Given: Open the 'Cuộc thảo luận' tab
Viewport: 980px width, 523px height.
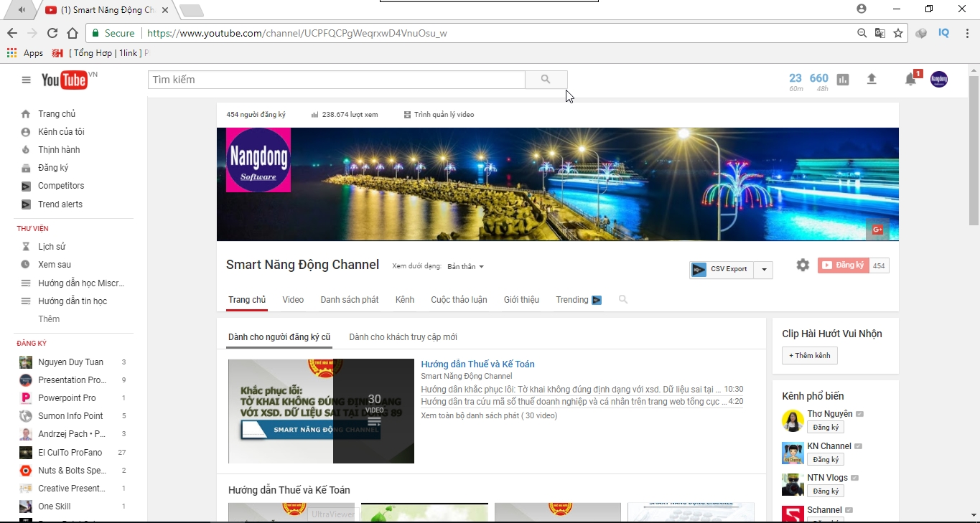Looking at the screenshot, I should point(459,300).
